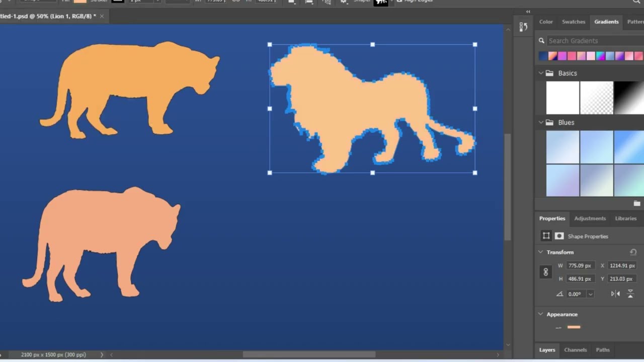
Task: Open the Patterns tab
Action: point(635,22)
